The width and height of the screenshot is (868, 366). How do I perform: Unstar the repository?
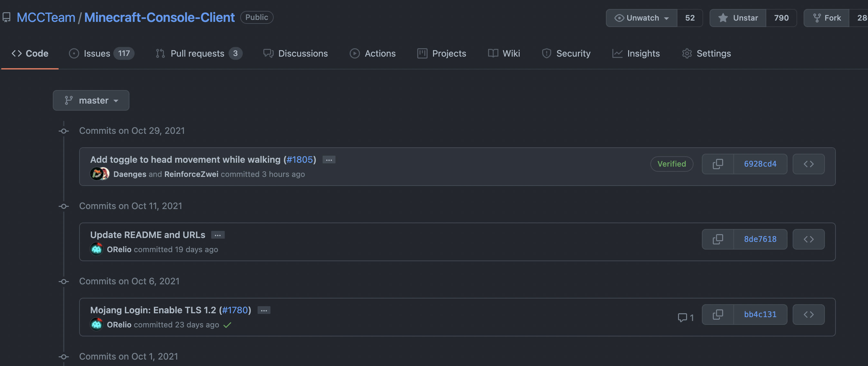[x=738, y=18]
